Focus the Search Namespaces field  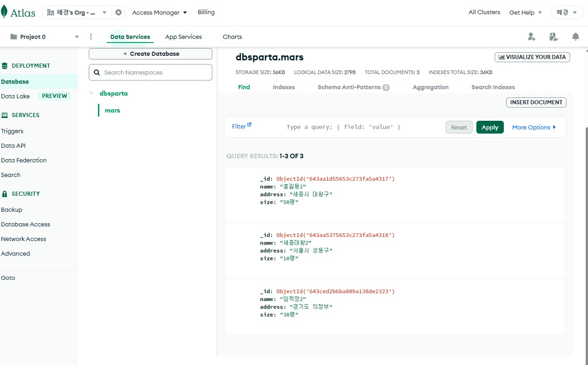click(x=151, y=72)
